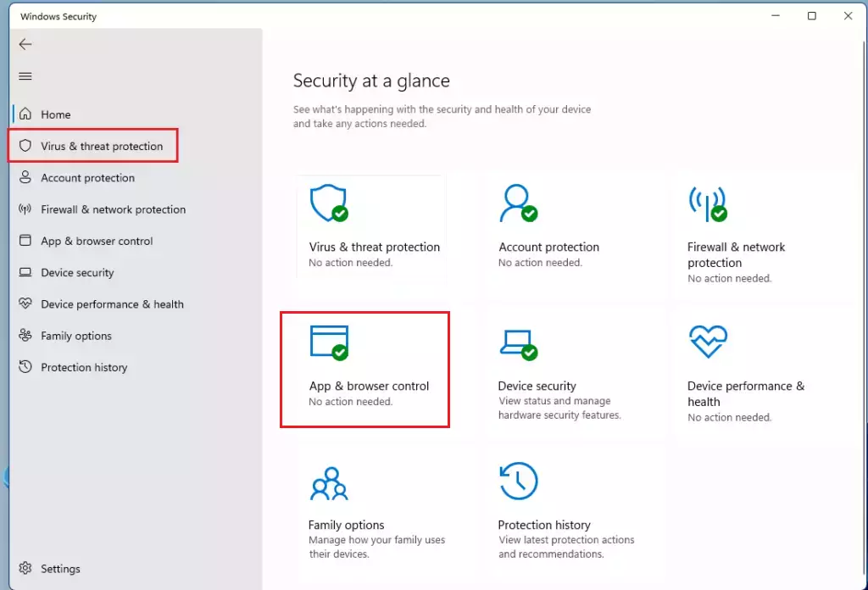Click the large clock icon on Protection history tile
868x590 pixels.
518,481
